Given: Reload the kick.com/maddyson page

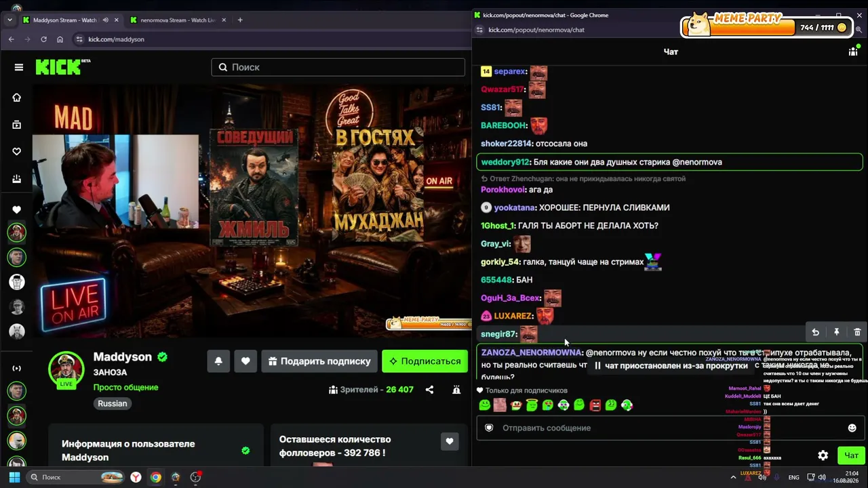Looking at the screenshot, I should coord(44,39).
